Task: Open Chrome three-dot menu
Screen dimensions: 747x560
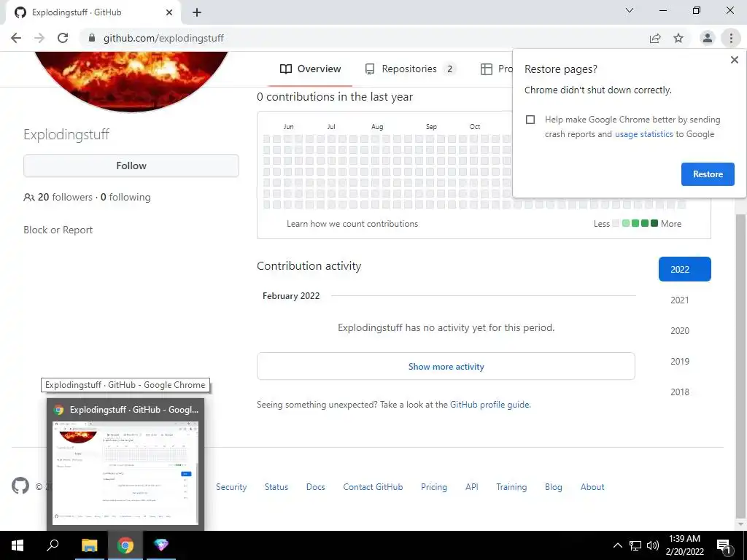Action: 731,38
